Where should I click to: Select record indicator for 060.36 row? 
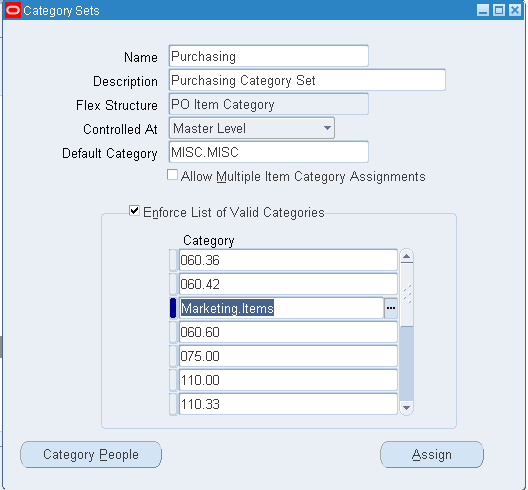pos(173,260)
